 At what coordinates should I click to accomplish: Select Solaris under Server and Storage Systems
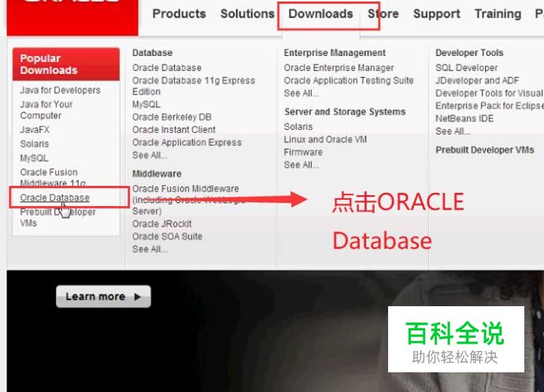[x=298, y=127]
